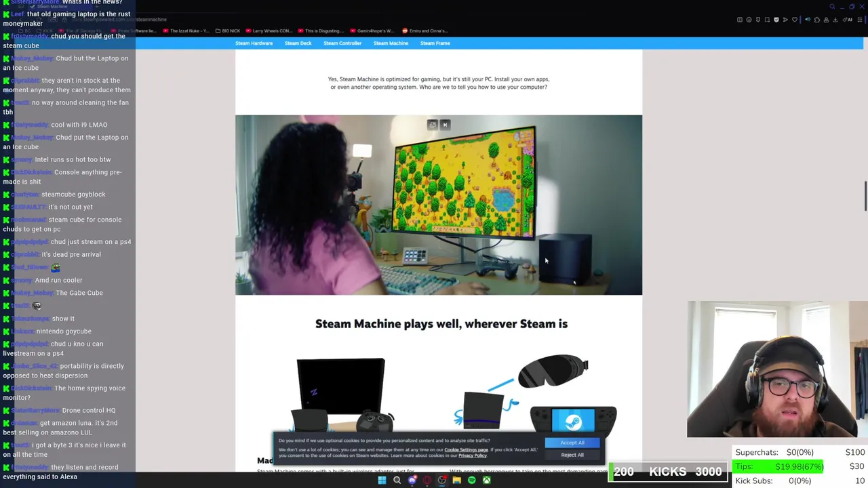This screenshot has height=488, width=868.
Task: Click chat message 'The Gabe Cube'
Action: coord(79,293)
